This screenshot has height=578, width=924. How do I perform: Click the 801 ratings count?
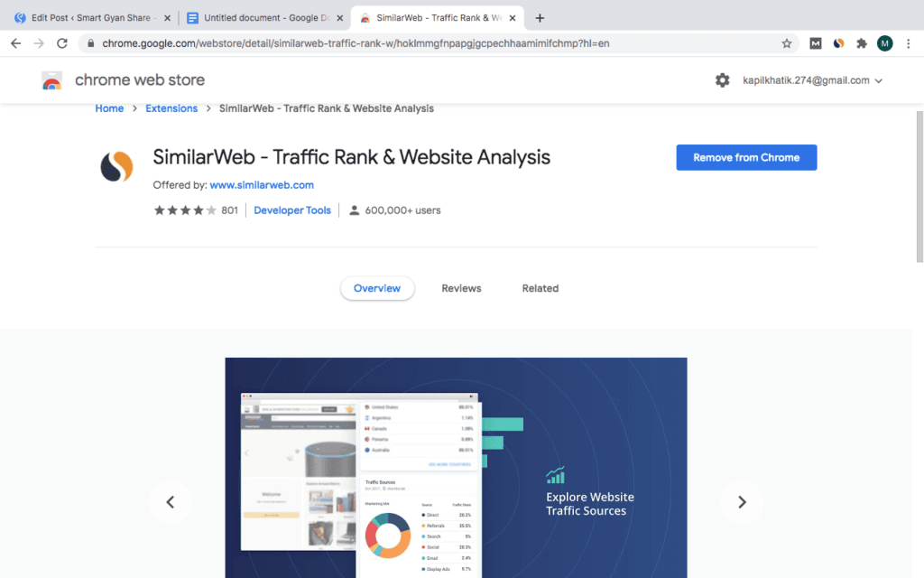coord(230,210)
